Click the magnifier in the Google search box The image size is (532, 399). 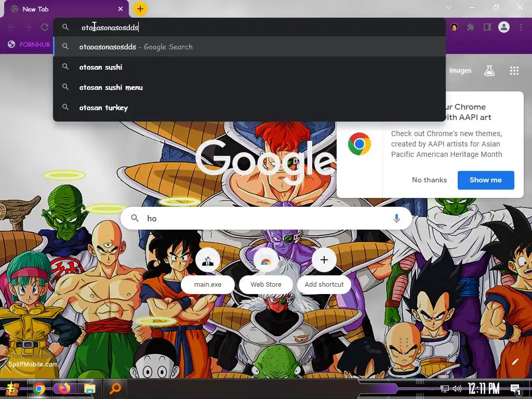135,218
